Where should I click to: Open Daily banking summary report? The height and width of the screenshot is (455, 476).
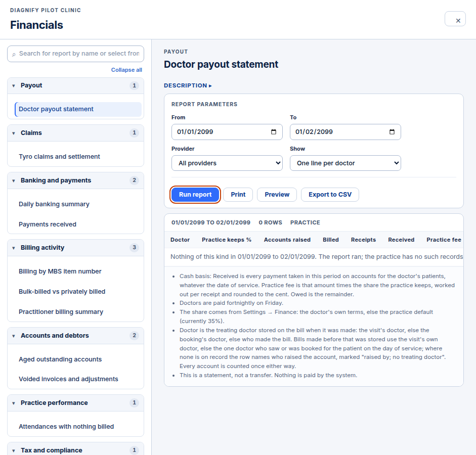(x=78, y=204)
